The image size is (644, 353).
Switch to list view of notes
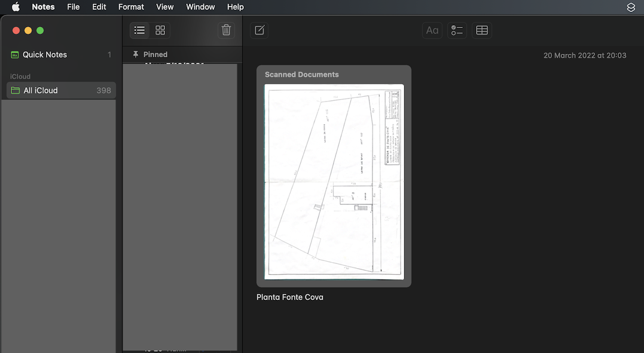click(x=139, y=30)
